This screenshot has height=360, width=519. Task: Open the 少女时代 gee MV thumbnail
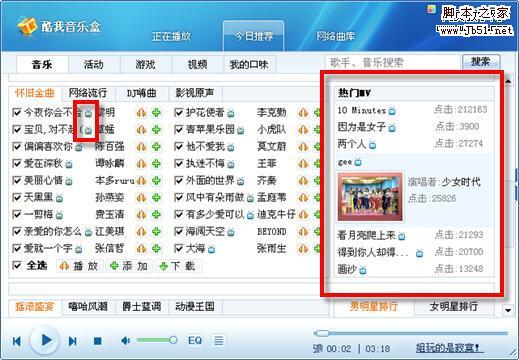[370, 196]
